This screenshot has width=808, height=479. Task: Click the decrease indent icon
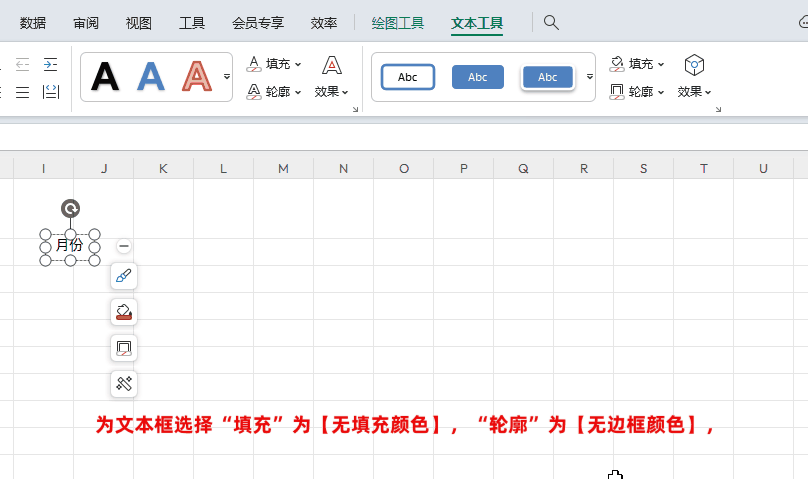coord(22,64)
